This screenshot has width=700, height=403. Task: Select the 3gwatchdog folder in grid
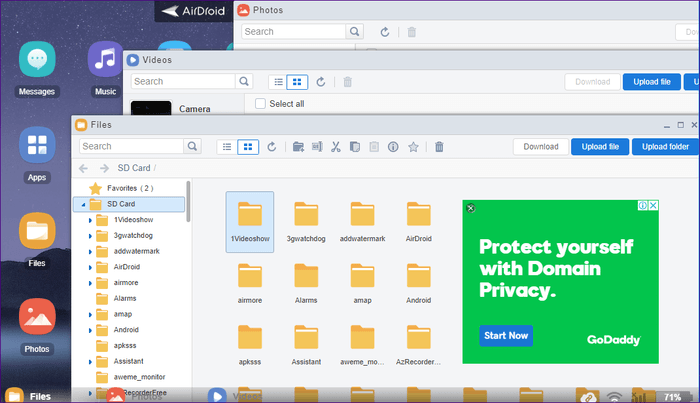tap(306, 222)
